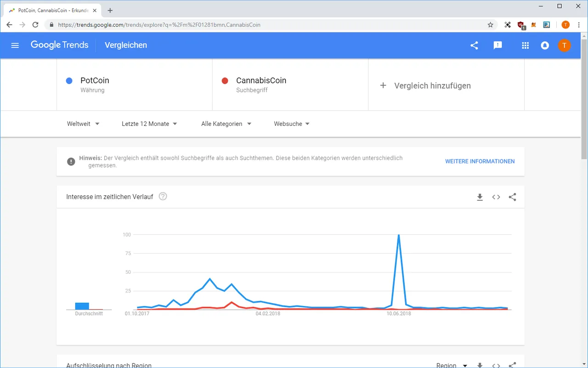Click the first extension icon in the Chrome toolbar

508,25
